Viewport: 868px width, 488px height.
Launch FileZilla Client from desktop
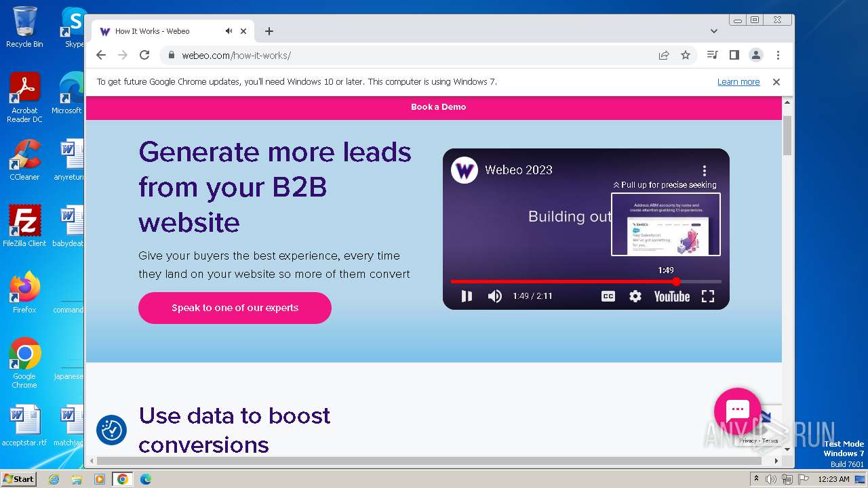pos(24,226)
